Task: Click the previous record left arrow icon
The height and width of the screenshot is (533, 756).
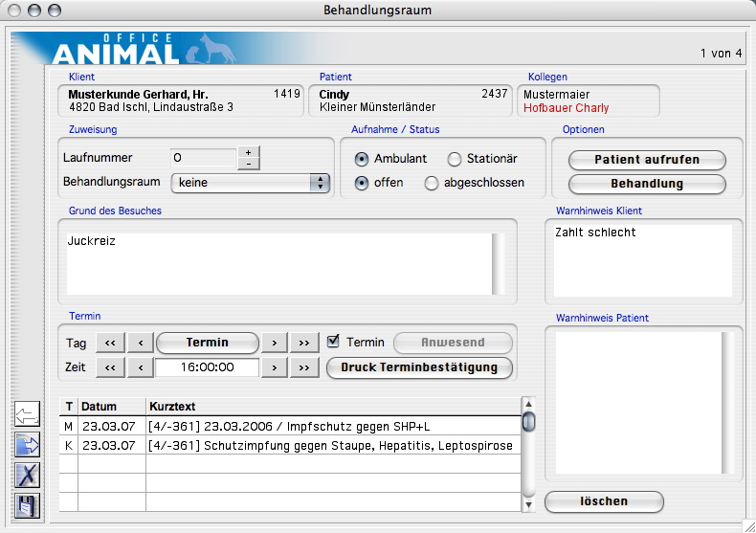Action: 28,415
